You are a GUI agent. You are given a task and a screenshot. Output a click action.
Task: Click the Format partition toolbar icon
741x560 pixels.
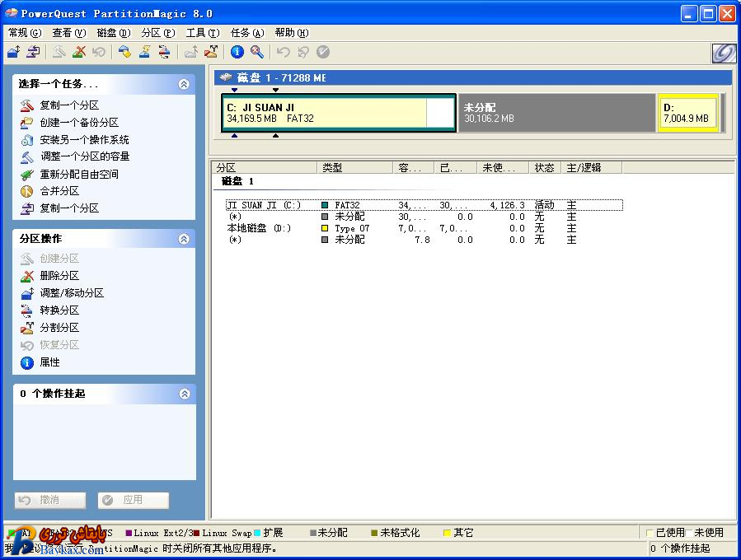click(x=144, y=51)
